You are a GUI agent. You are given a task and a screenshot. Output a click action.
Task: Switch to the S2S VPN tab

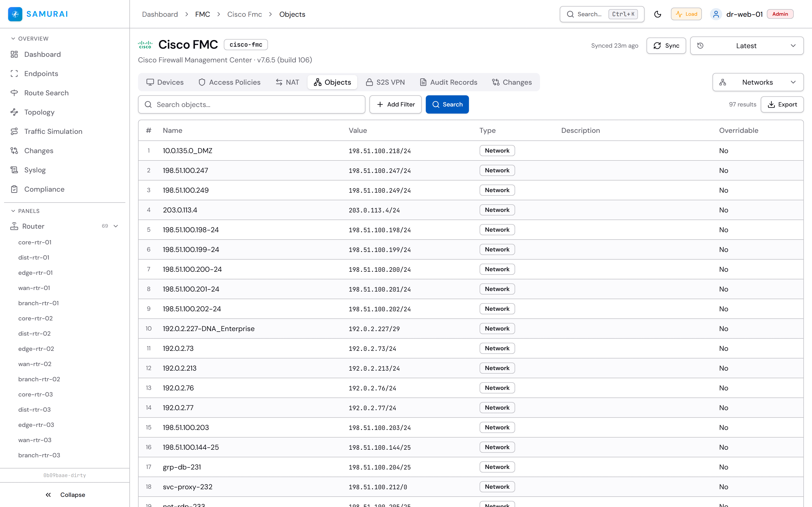[385, 82]
